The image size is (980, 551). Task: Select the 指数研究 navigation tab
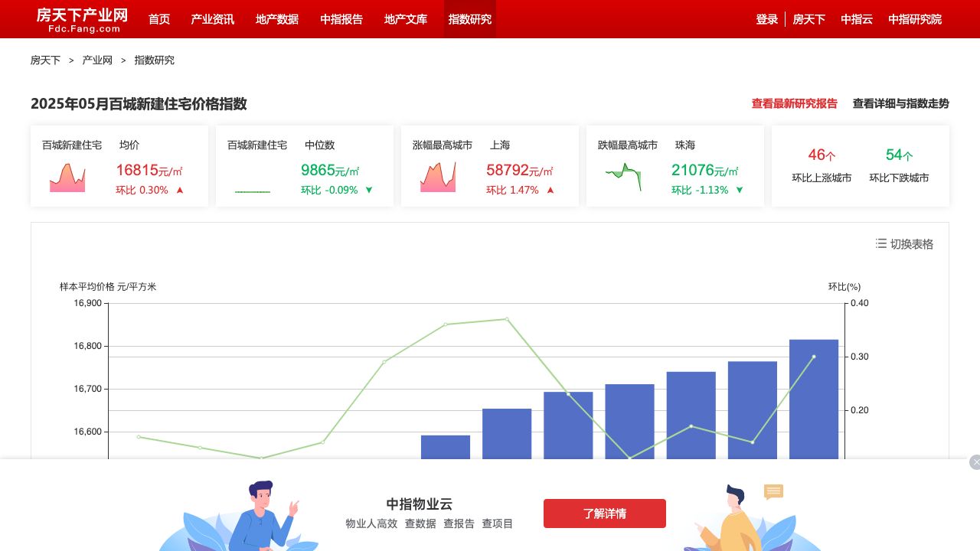[470, 19]
